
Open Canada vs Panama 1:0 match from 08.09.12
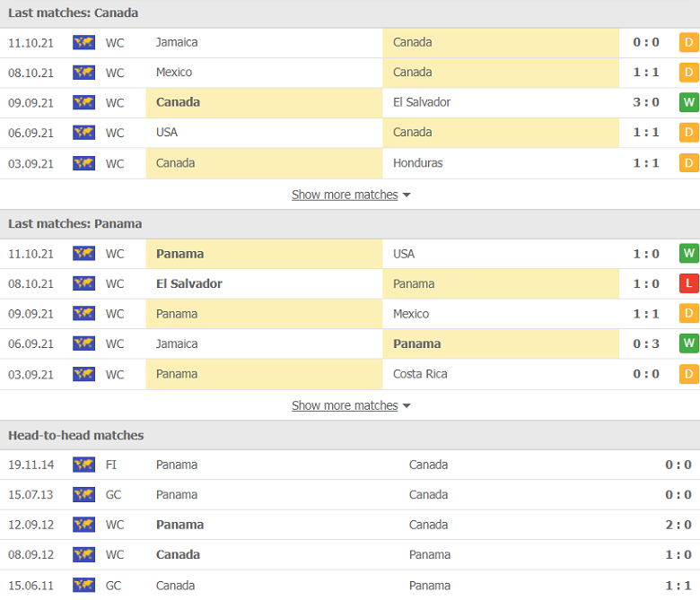350,554
